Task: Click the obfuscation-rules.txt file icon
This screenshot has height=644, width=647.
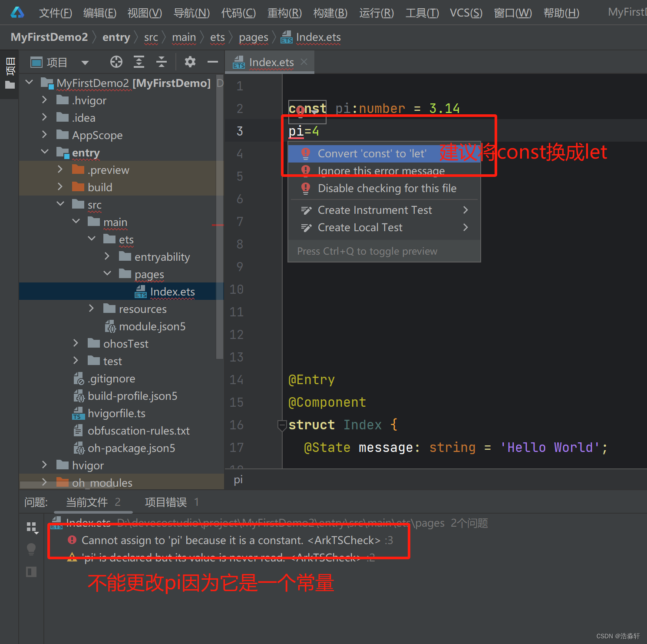Action: pyautogui.click(x=78, y=431)
